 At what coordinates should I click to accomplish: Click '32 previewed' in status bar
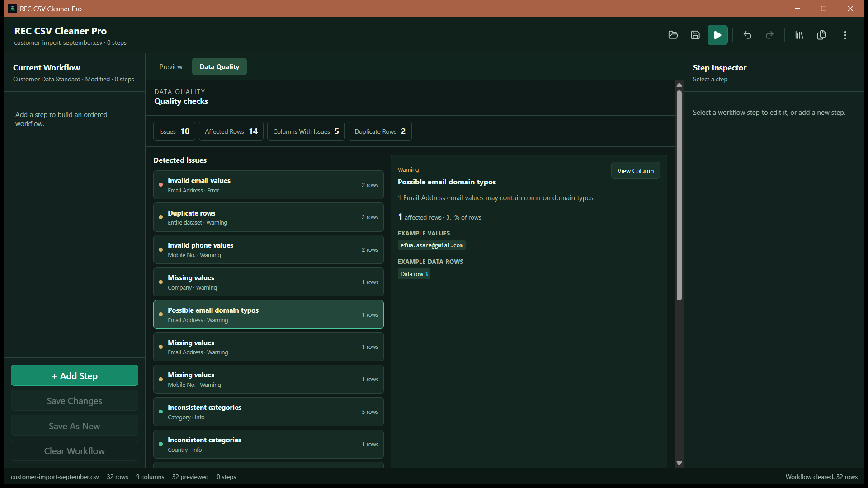[190, 477]
